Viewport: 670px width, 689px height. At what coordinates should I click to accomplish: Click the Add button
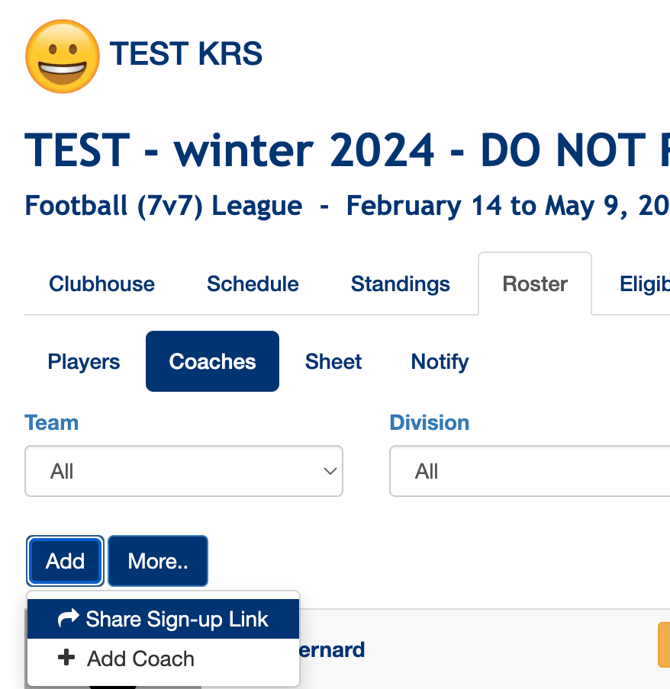click(x=65, y=561)
